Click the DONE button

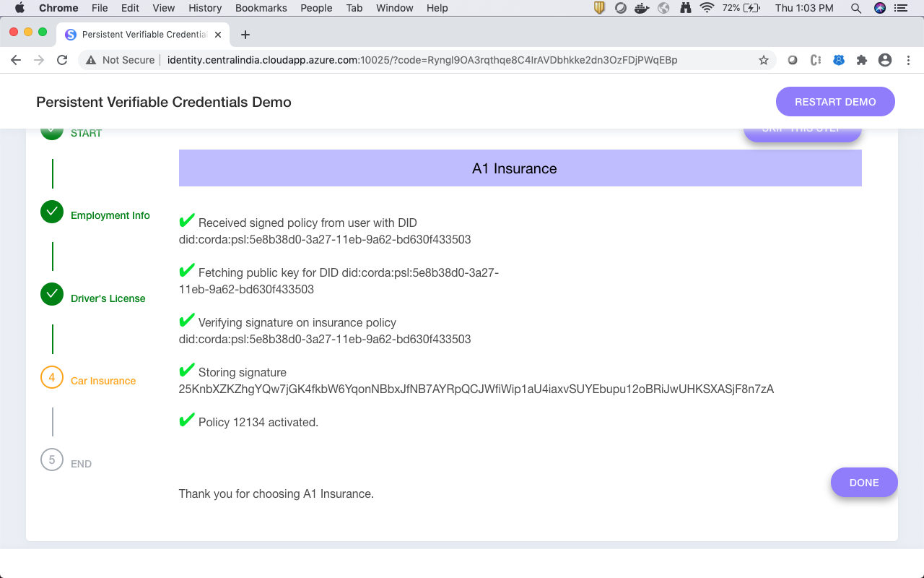click(864, 483)
